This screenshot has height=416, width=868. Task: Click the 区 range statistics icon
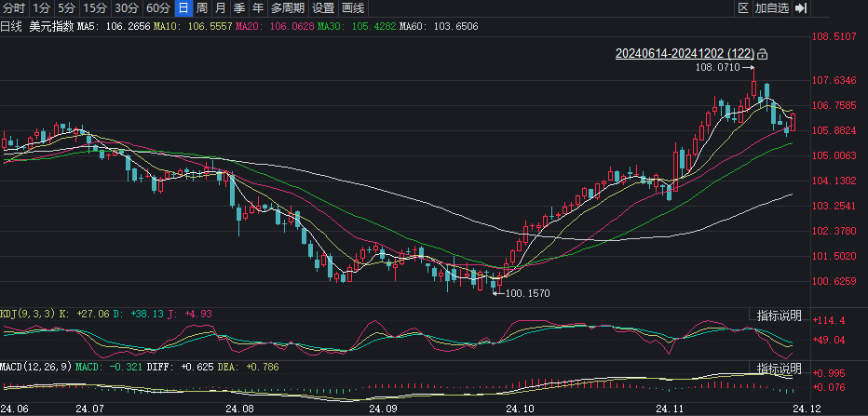point(743,8)
